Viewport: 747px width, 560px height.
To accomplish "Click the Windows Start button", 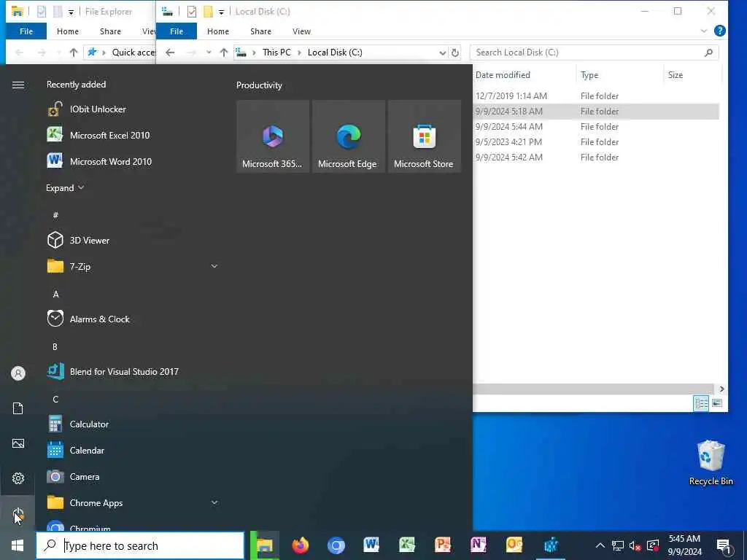I will coord(18,545).
